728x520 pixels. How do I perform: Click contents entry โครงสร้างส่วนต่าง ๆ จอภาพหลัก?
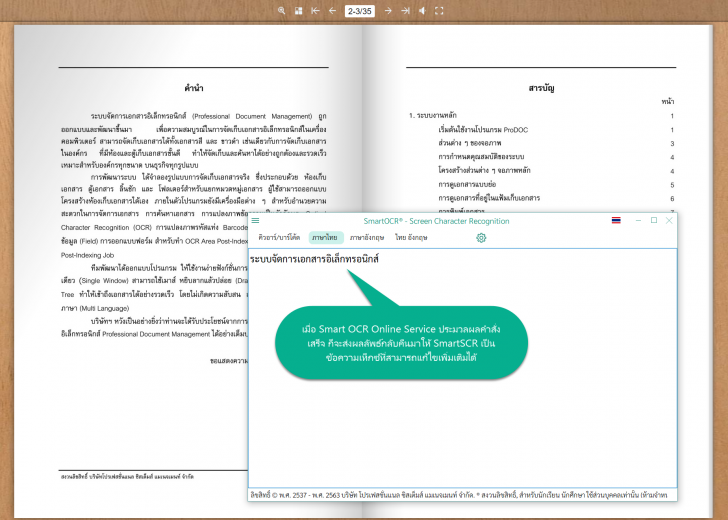point(484,170)
